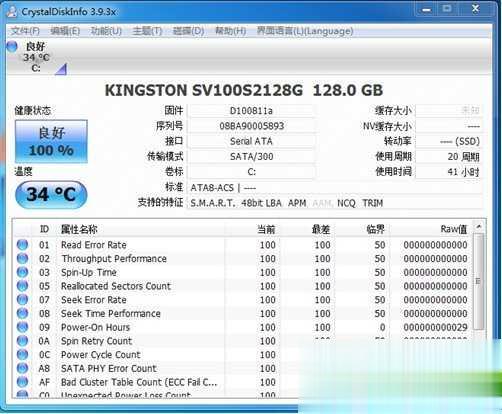Click the APM feature label
The height and width of the screenshot is (414, 502).
[x=297, y=203]
